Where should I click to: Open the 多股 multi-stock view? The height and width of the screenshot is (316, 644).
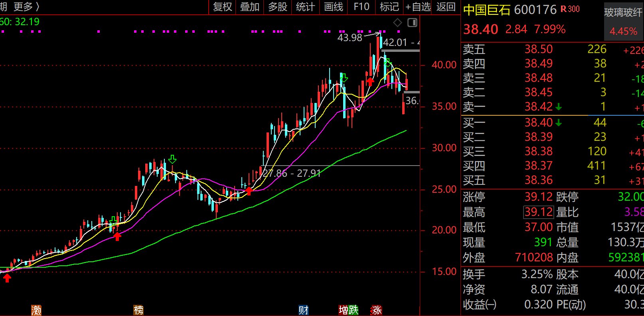click(x=278, y=7)
